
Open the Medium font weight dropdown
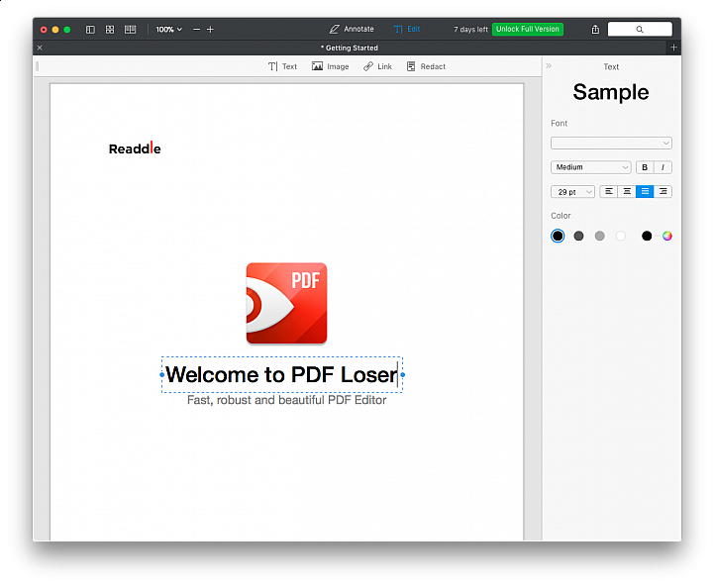(590, 167)
